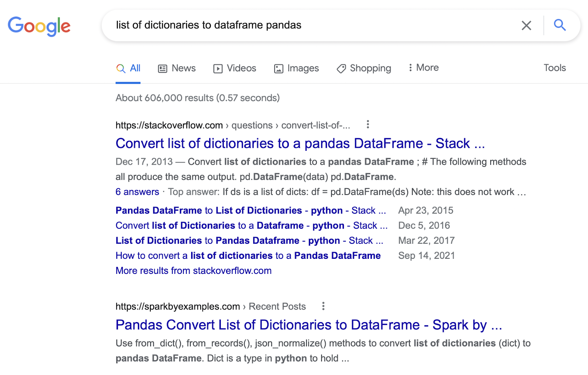This screenshot has height=375, width=588.
Task: Click the 'Dec 17, 2013' snippet date
Action: (144, 162)
